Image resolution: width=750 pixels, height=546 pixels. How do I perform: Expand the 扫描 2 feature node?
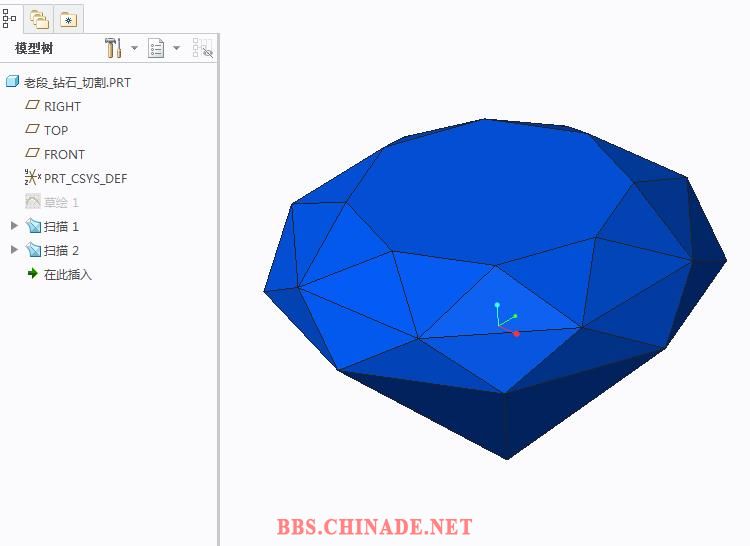(14, 249)
